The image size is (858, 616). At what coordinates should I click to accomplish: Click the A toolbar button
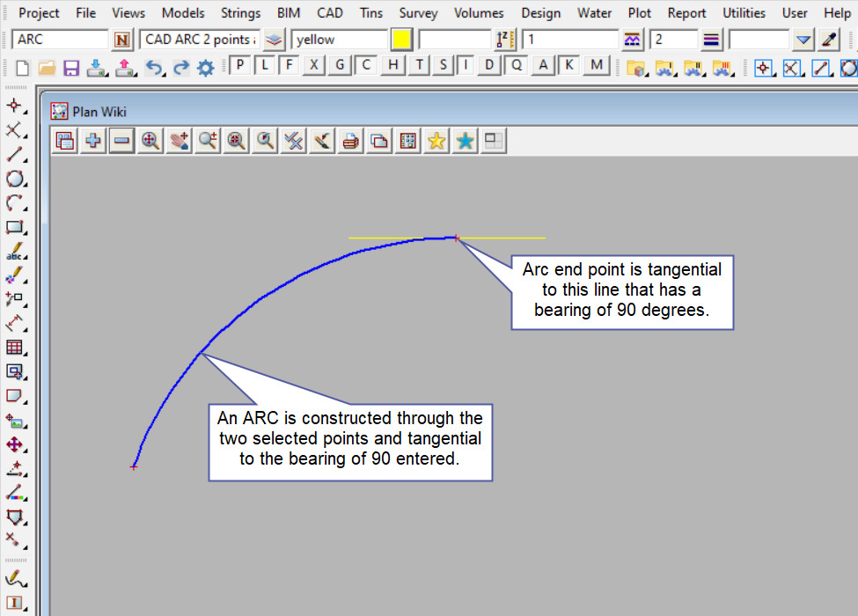(x=543, y=65)
